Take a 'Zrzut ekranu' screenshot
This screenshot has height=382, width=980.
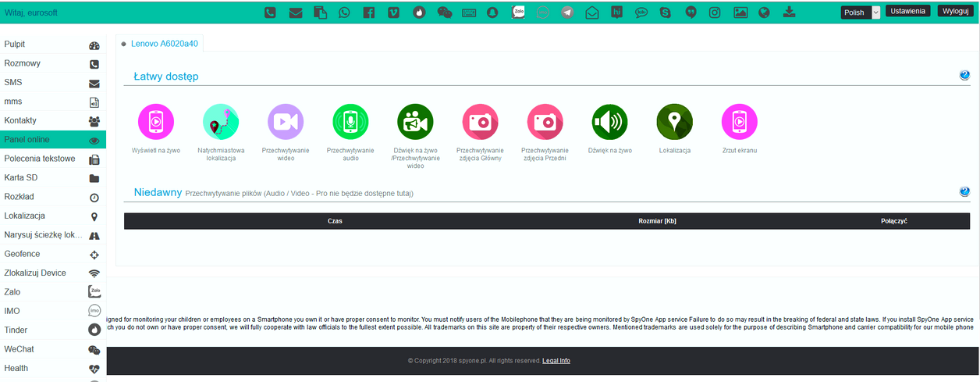pos(739,122)
